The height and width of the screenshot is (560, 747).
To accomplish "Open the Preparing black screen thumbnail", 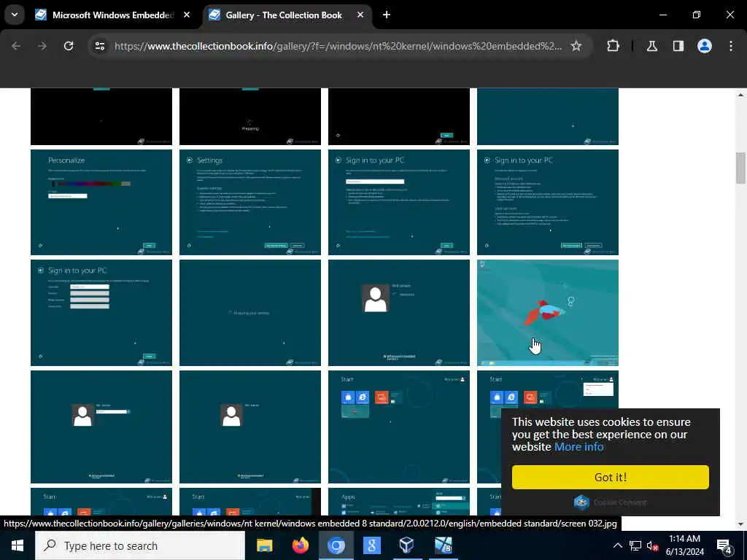I will tap(250, 116).
